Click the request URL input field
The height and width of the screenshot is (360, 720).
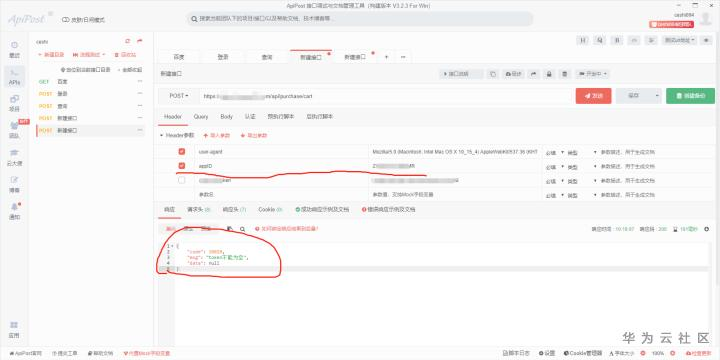pyautogui.click(x=386, y=96)
